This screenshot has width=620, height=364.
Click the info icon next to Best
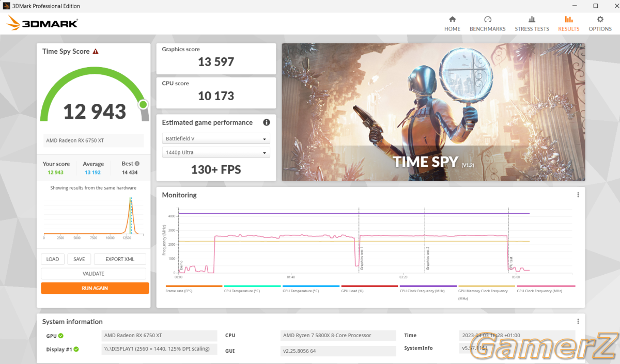click(137, 164)
